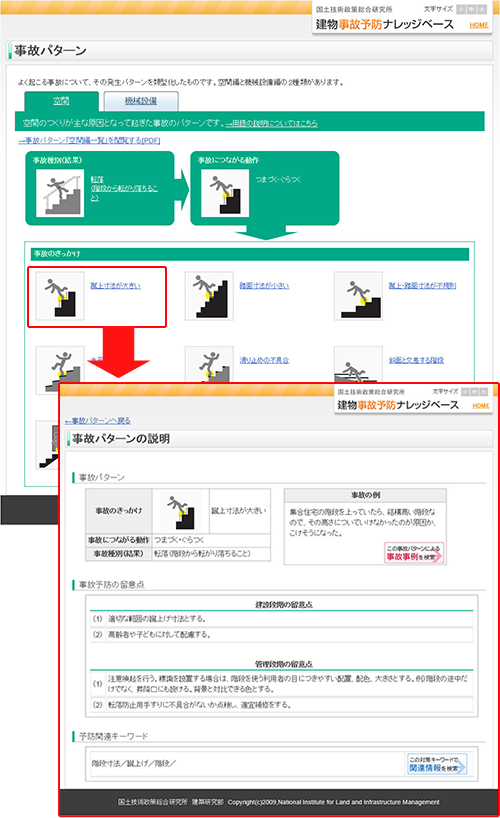Click the 予防関連キーワード section heading

pos(113,736)
